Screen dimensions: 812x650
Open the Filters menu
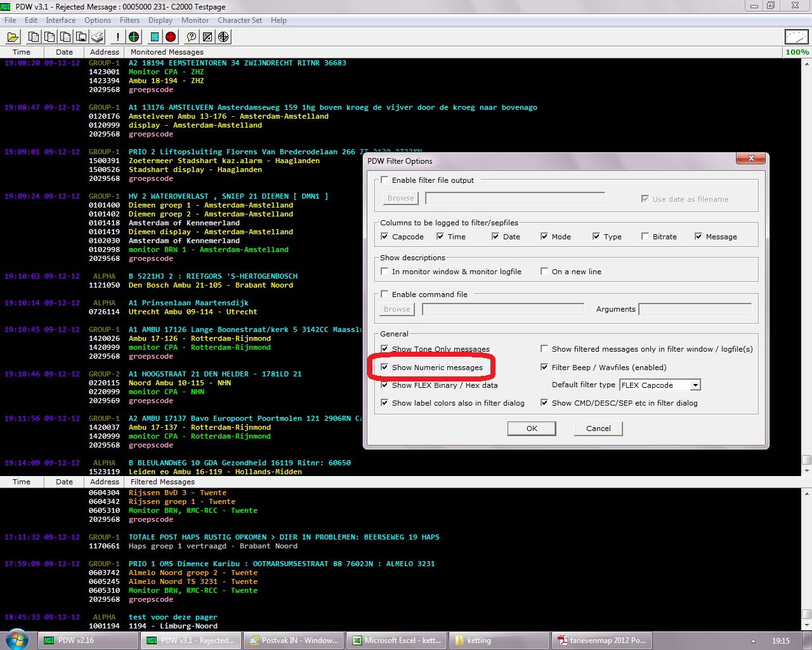(129, 20)
